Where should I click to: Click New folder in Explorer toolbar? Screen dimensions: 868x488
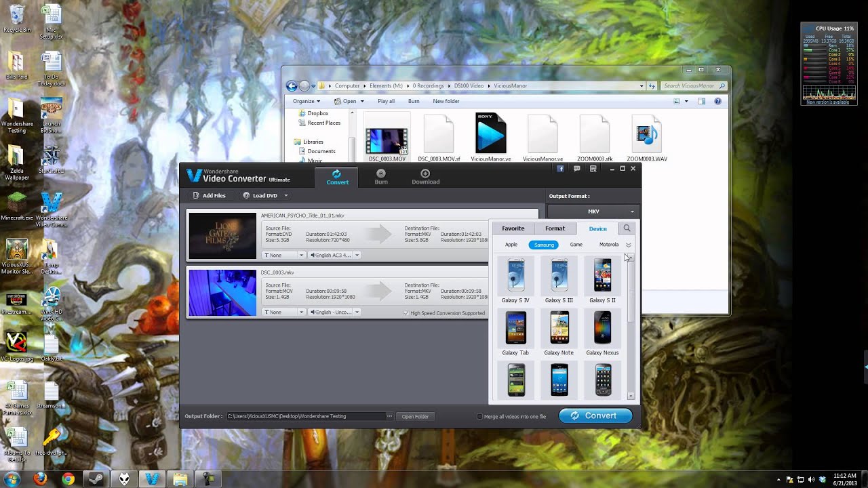point(446,101)
